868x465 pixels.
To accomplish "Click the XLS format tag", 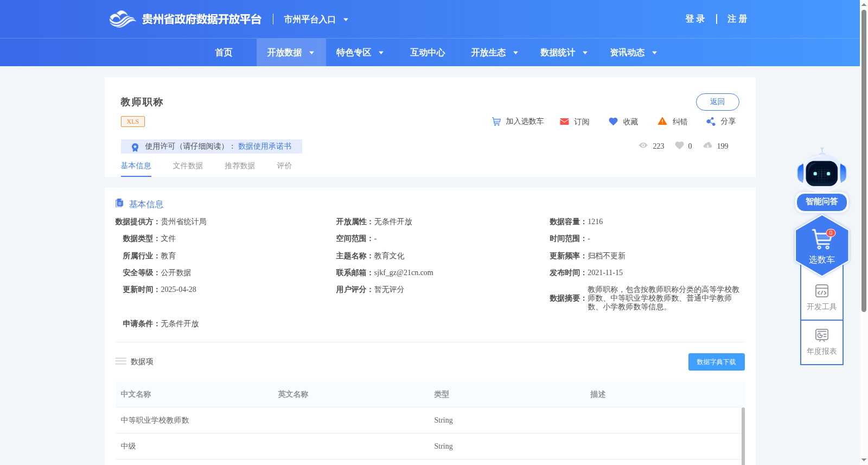I will [x=133, y=122].
